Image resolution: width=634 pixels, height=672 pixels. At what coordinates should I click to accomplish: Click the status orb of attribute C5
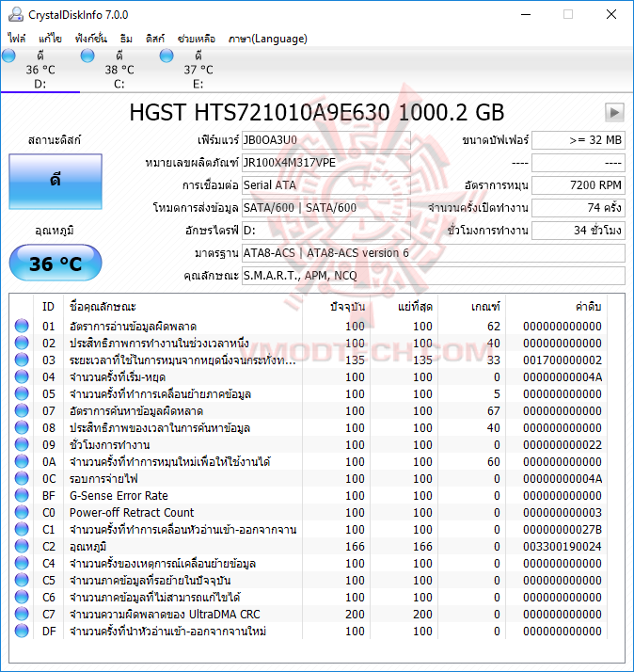coord(22,580)
